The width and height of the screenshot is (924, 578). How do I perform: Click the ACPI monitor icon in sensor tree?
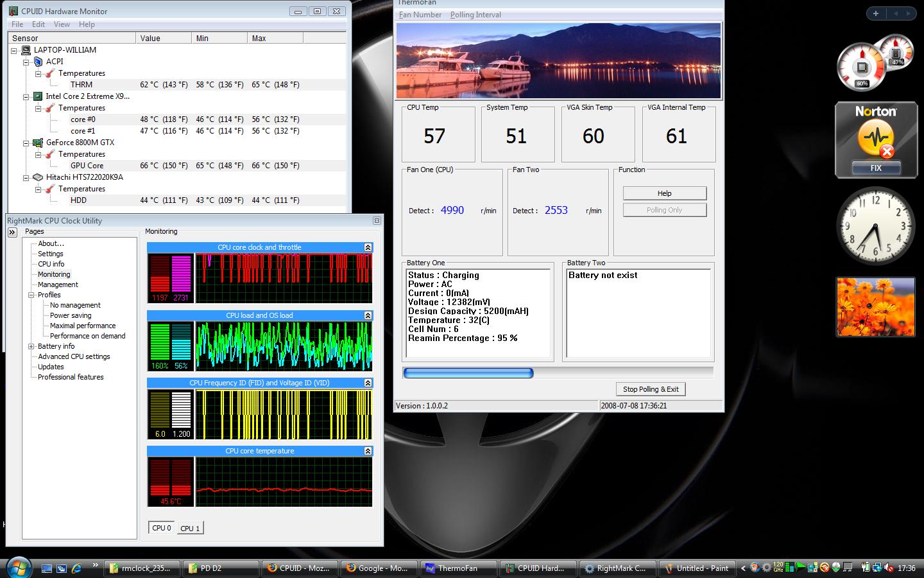point(38,61)
